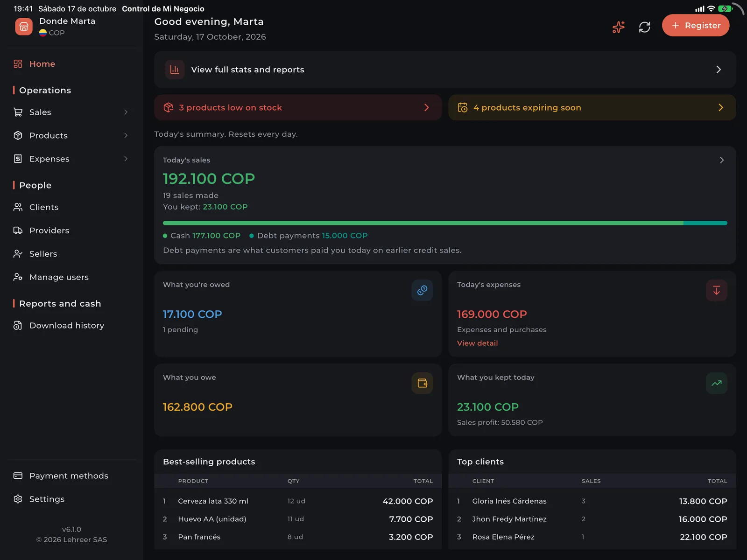
Task: Open View detail link under expenses
Action: click(x=477, y=343)
